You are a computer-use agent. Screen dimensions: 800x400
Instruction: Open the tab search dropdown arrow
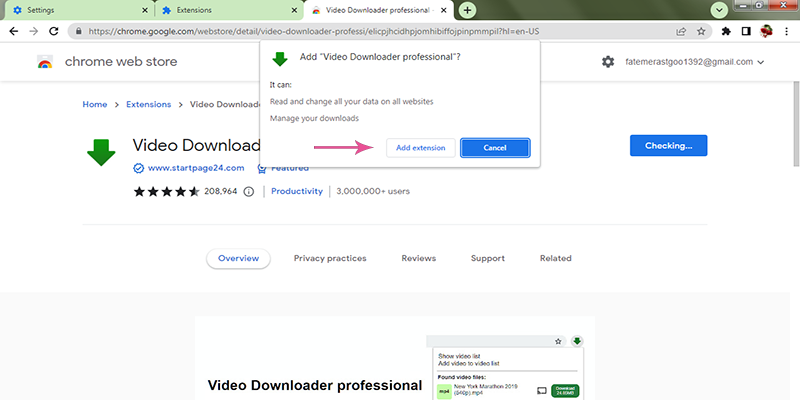(x=718, y=10)
